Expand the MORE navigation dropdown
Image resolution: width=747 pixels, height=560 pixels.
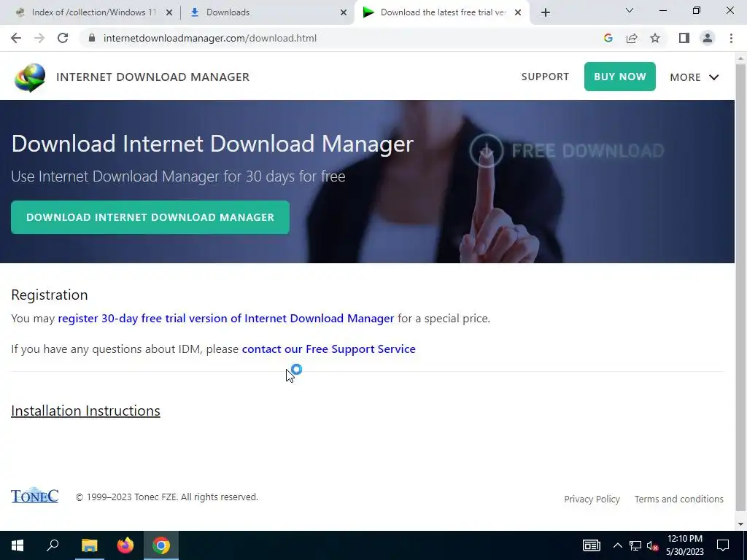click(694, 77)
